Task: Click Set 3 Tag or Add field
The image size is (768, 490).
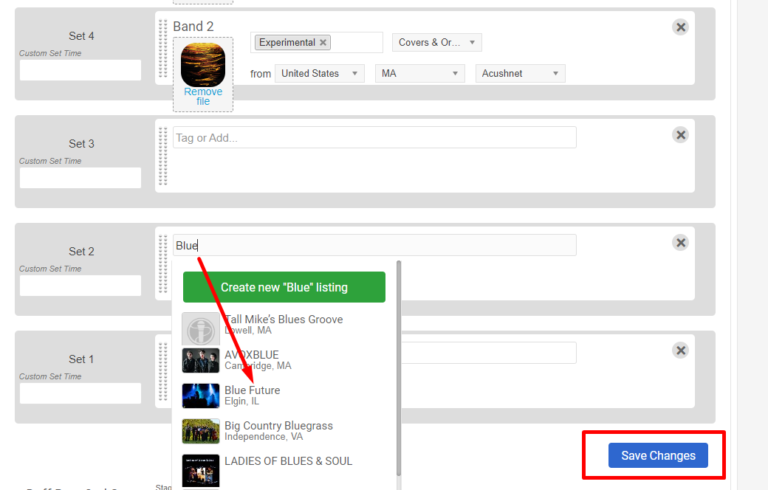Action: coord(375,138)
